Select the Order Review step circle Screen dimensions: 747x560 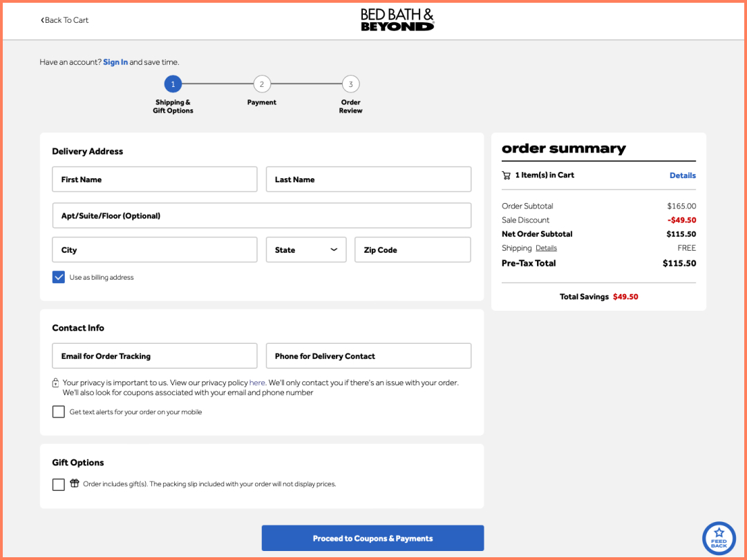pos(350,84)
